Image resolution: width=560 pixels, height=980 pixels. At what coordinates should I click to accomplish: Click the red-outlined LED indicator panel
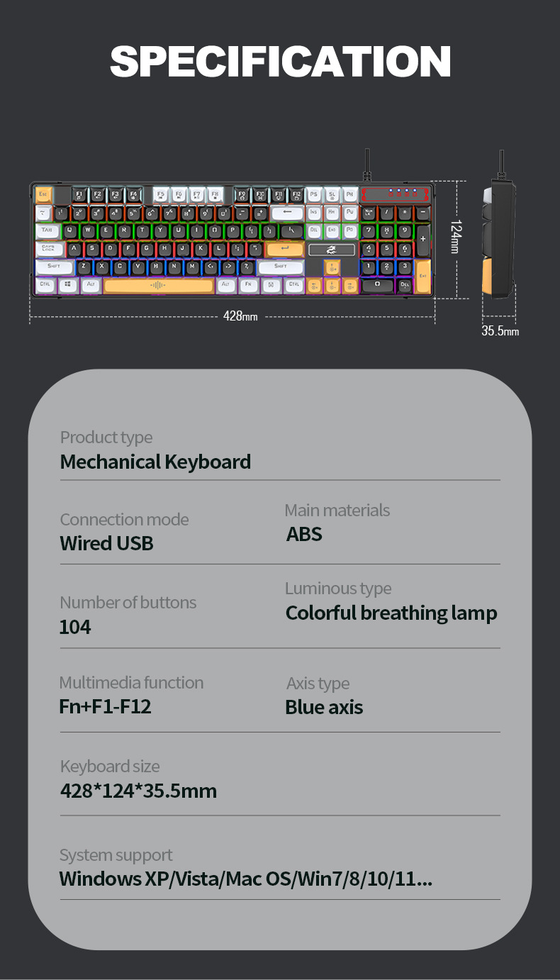click(396, 194)
